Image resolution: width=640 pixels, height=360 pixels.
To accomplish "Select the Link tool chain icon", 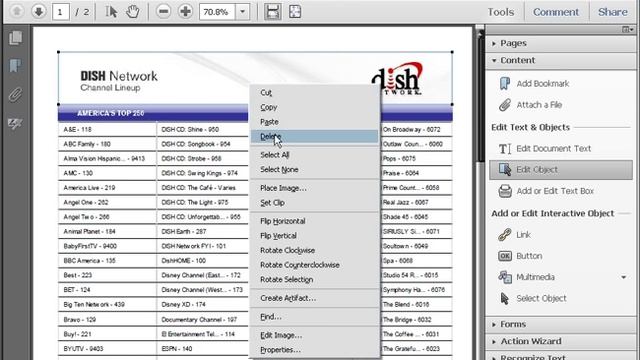I will [x=505, y=235].
